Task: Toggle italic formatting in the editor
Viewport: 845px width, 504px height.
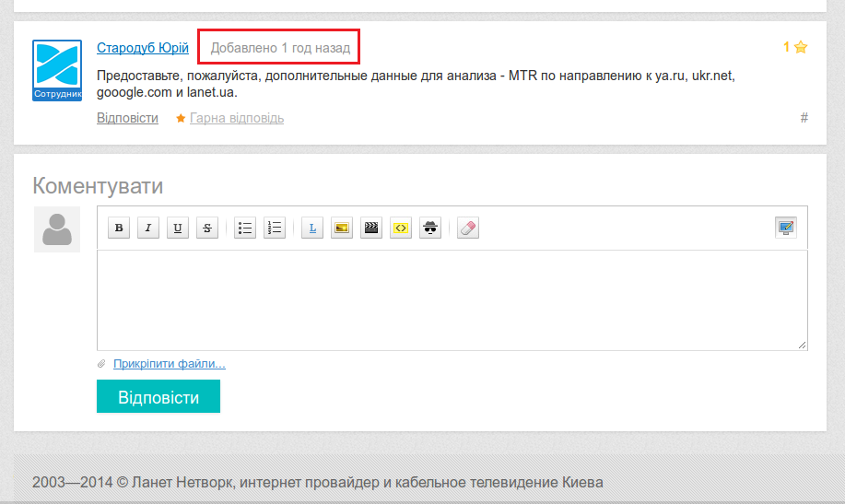Action: pyautogui.click(x=148, y=229)
